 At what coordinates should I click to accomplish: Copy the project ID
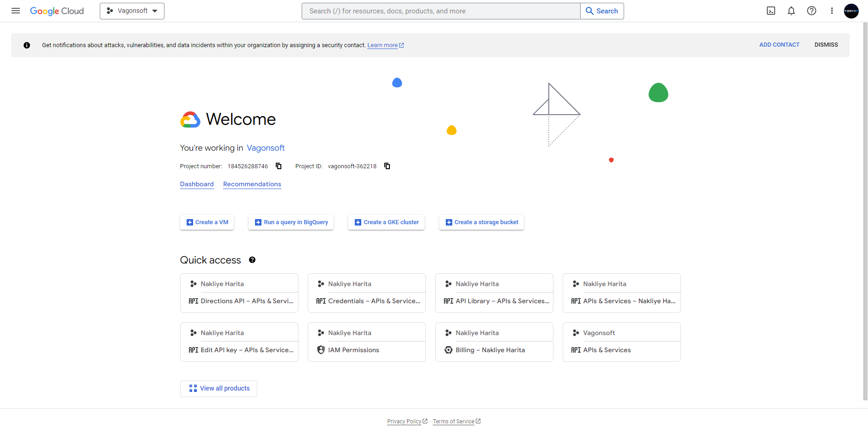[387, 166]
